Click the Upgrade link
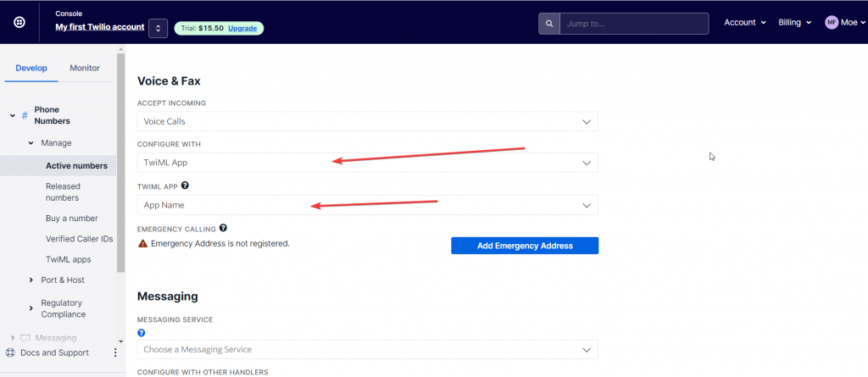Screen dimensions: 868x377 click(x=242, y=28)
